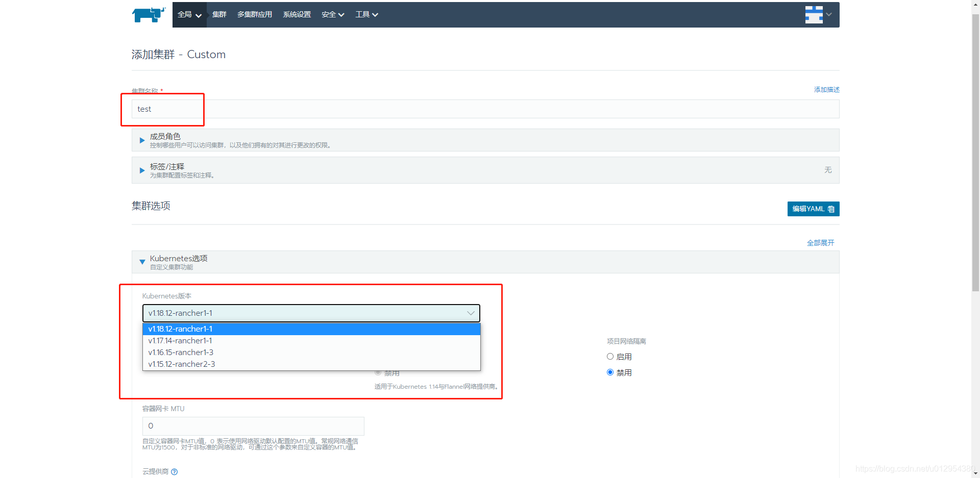Click the 添加描述 link
This screenshot has width=980, height=478.
(x=826, y=90)
